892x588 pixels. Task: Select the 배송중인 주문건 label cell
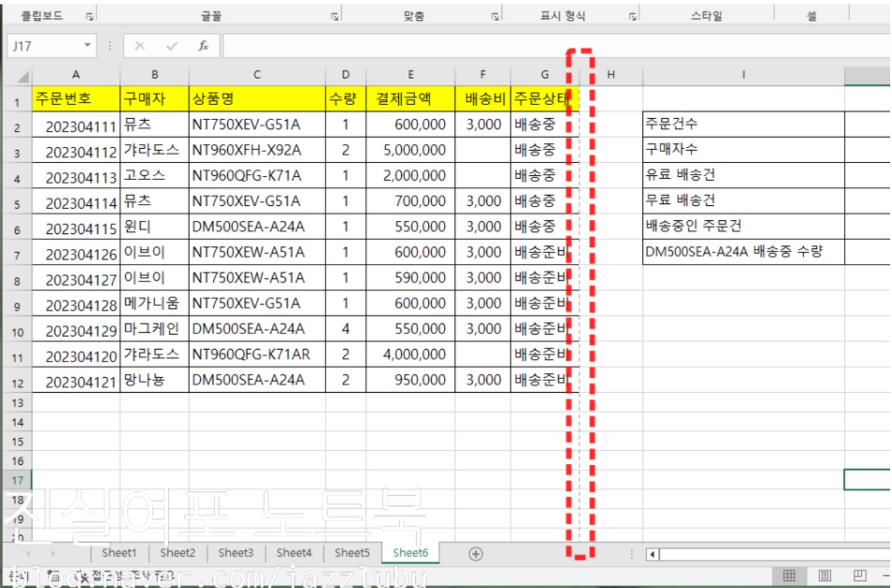point(743,226)
